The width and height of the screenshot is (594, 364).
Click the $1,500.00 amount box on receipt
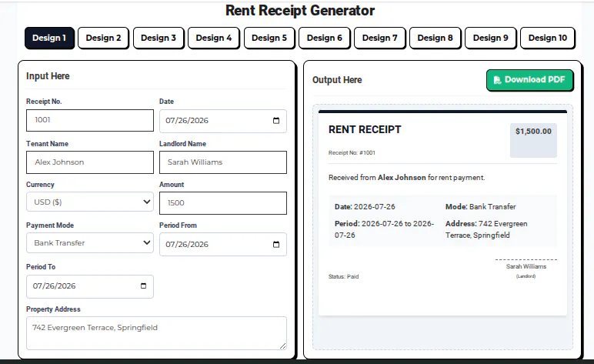click(533, 140)
